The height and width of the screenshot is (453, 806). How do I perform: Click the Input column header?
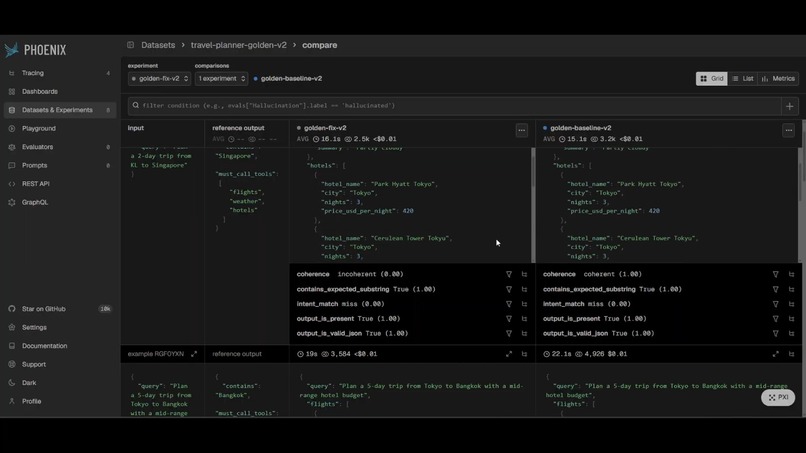pyautogui.click(x=136, y=128)
